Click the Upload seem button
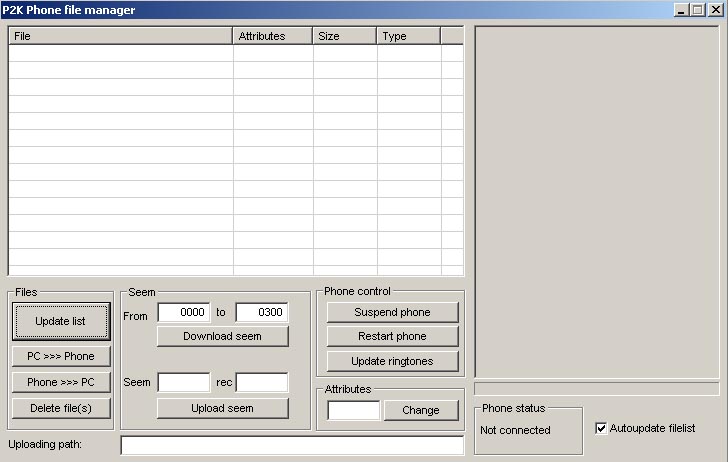 pyautogui.click(x=222, y=408)
